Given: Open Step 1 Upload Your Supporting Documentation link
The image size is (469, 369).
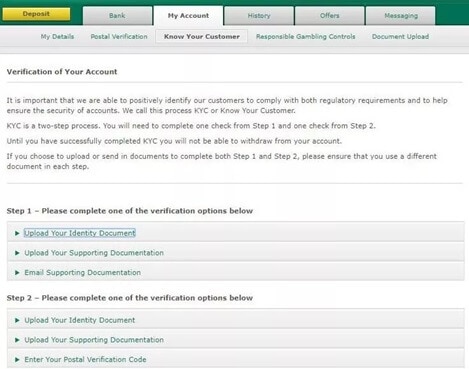Looking at the screenshot, I should pos(94,253).
